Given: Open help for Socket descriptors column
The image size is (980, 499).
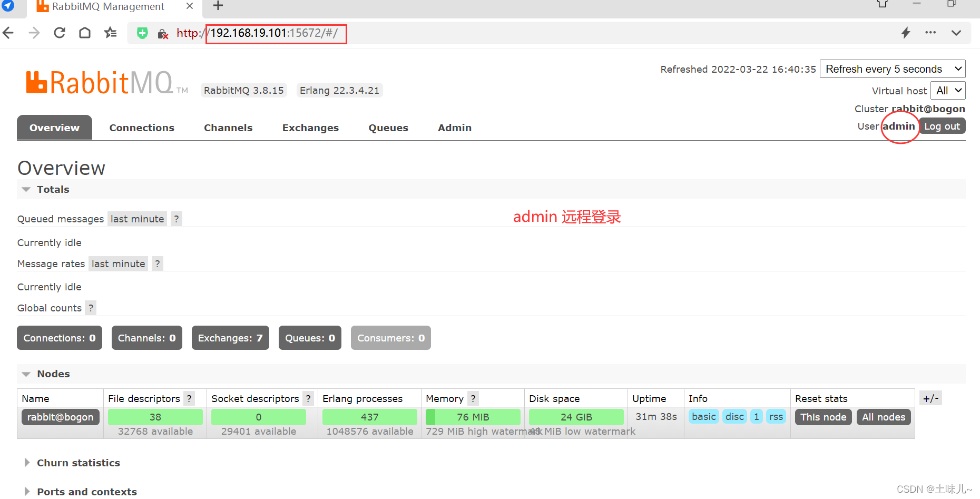Looking at the screenshot, I should coord(308,398).
